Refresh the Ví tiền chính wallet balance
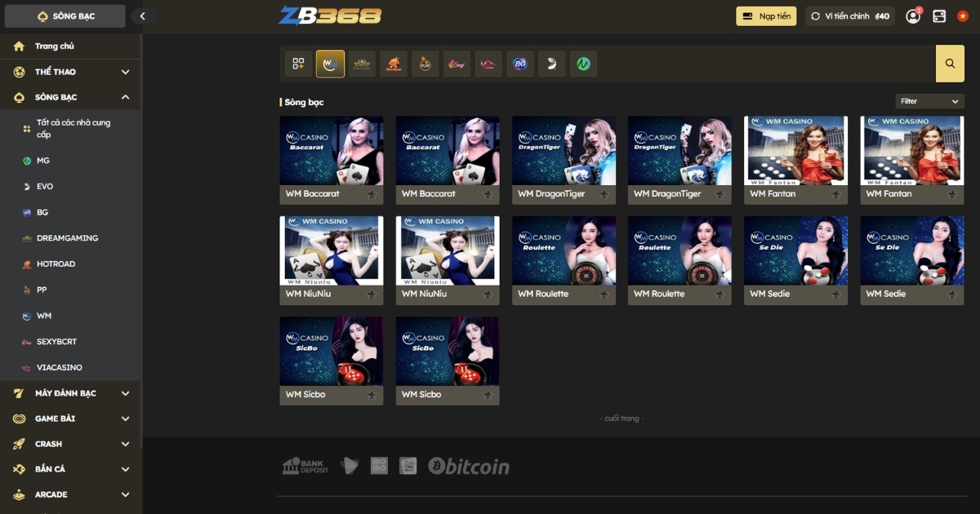This screenshot has width=980, height=514. (x=815, y=16)
